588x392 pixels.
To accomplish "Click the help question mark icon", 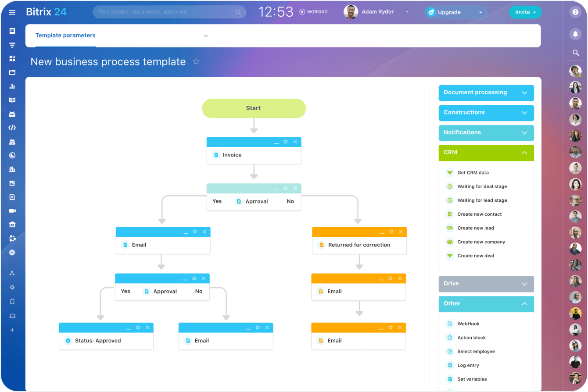I will coord(575,12).
